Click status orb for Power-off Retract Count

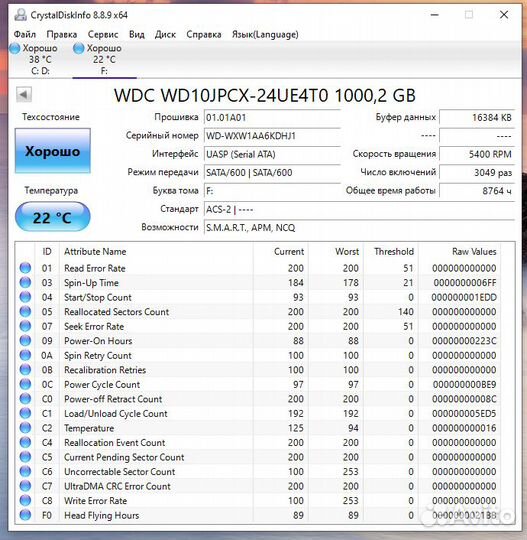(25, 398)
